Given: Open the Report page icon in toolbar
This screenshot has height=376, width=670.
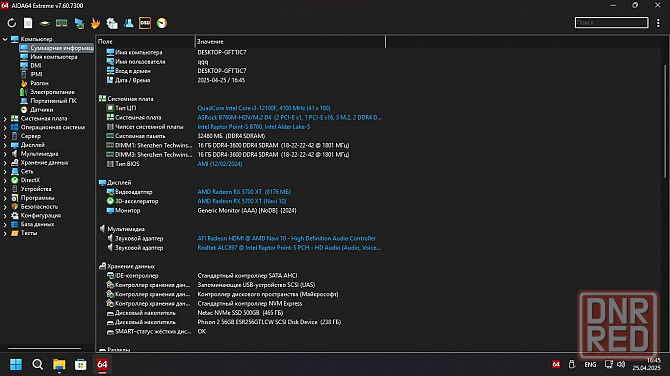Looking at the screenshot, I should pyautogui.click(x=28, y=23).
